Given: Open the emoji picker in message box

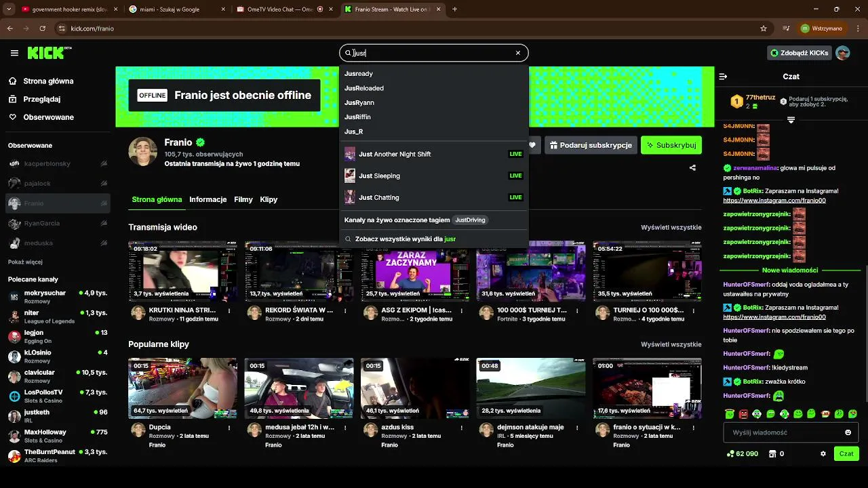Looking at the screenshot, I should [848, 432].
